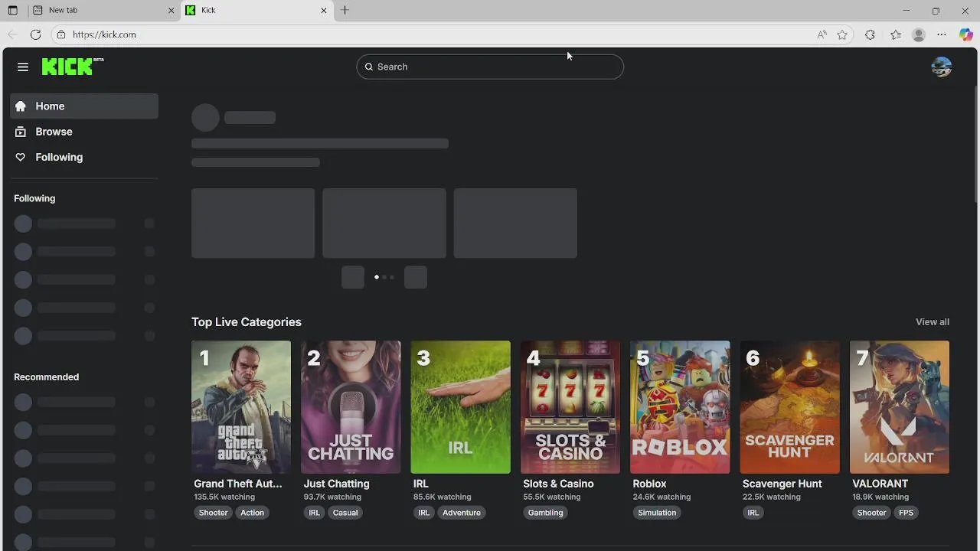Open the IRL category thumbnail
The width and height of the screenshot is (980, 551).
tap(460, 407)
